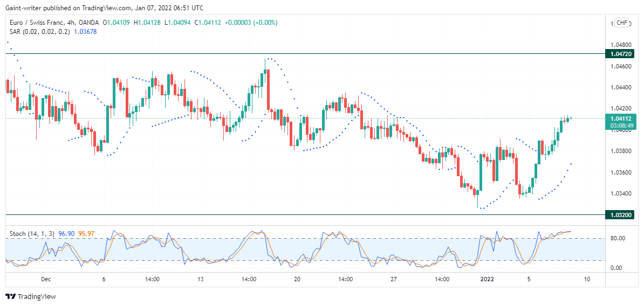Click the CHF currency badge

tap(622, 23)
